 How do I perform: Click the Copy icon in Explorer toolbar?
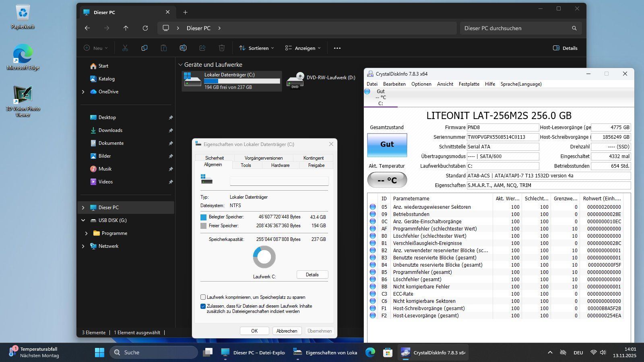(144, 48)
